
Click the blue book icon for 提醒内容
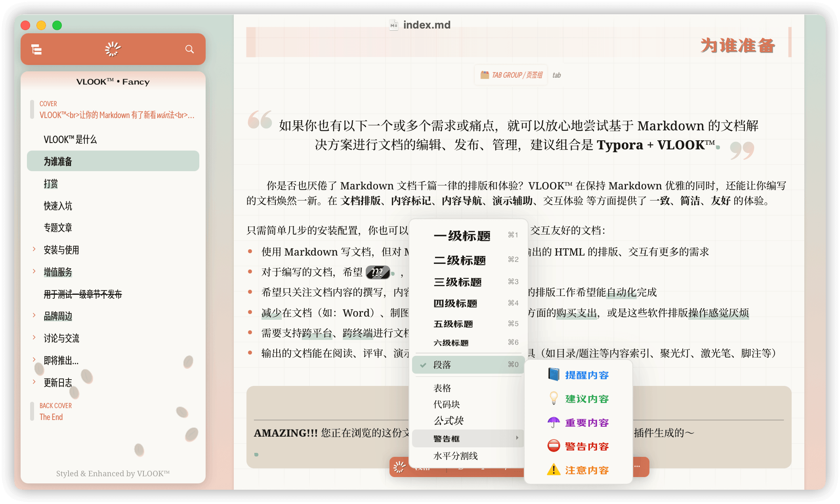pyautogui.click(x=554, y=374)
